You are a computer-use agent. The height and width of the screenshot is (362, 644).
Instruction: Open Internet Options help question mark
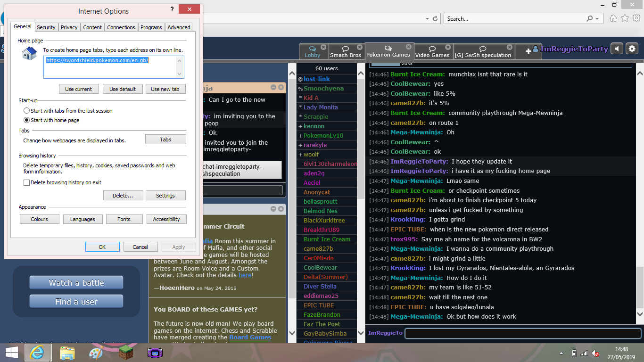[x=172, y=9]
